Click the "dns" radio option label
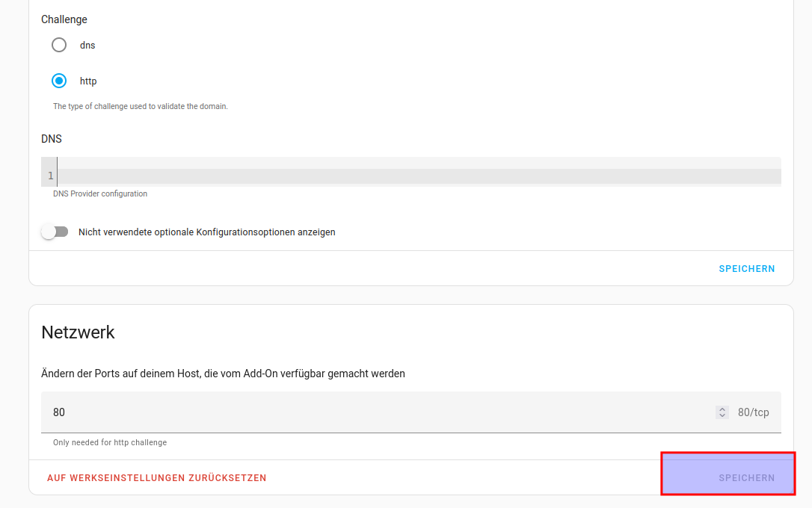This screenshot has height=508, width=812. 87,46
